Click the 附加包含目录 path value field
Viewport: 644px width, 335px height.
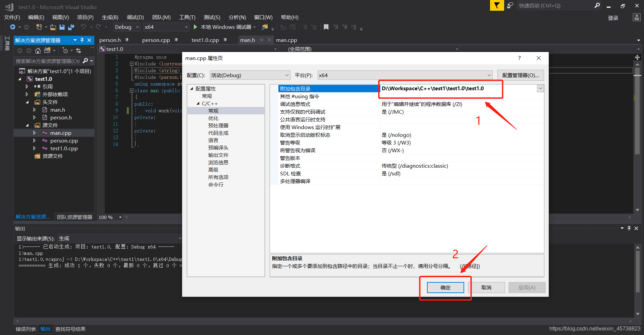(458, 89)
